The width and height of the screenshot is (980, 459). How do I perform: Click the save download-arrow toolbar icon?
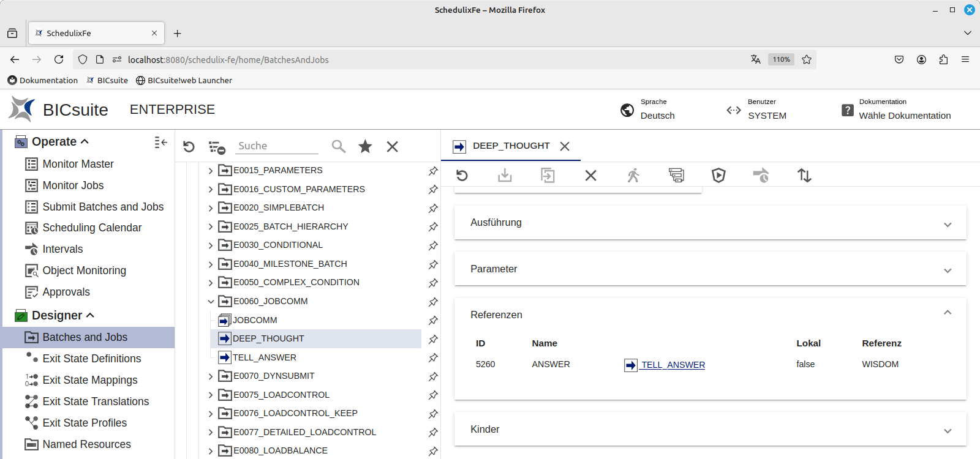(x=505, y=176)
